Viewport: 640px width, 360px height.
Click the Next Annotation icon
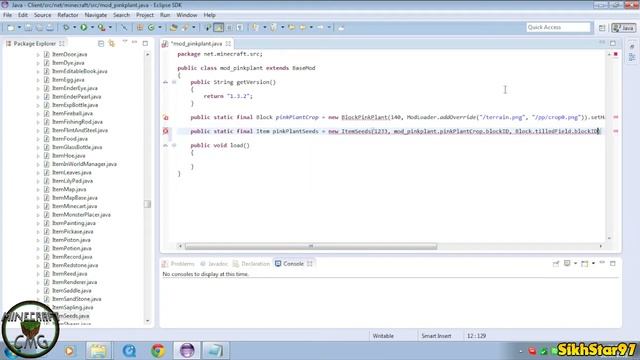[x=256, y=27]
